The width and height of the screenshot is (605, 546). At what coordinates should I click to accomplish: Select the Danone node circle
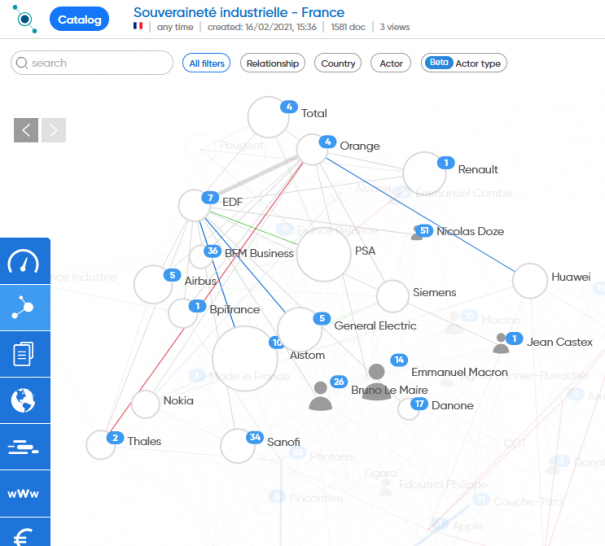click(x=409, y=409)
